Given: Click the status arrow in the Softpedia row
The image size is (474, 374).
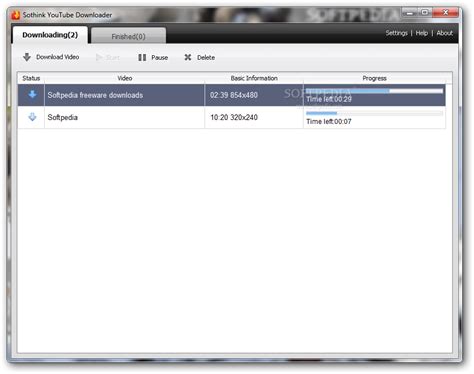Looking at the screenshot, I should click(x=32, y=117).
